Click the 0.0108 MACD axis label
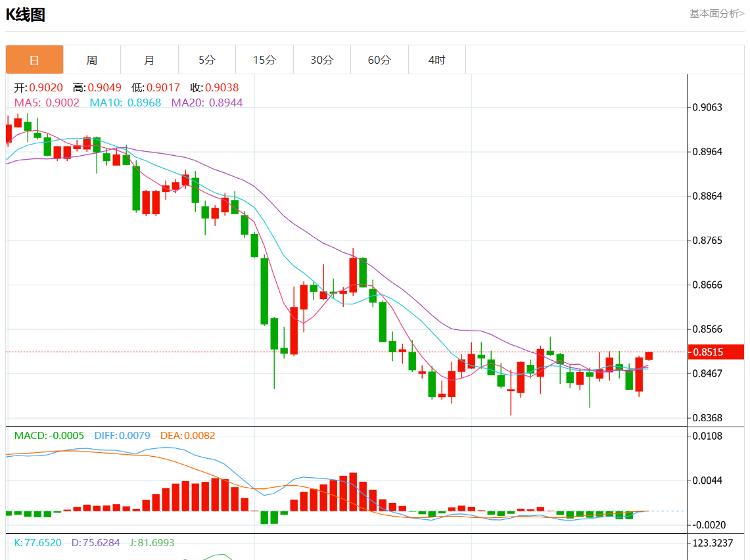Screen dimensions: 750x560 coord(707,436)
